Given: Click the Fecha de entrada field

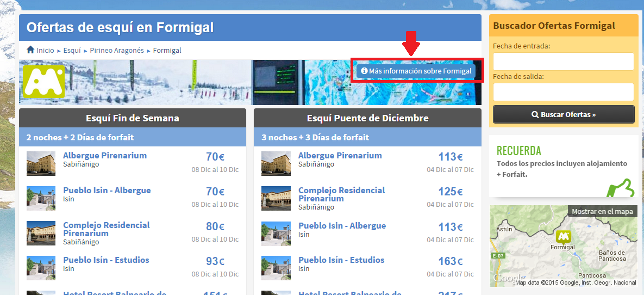Looking at the screenshot, I should (x=564, y=62).
